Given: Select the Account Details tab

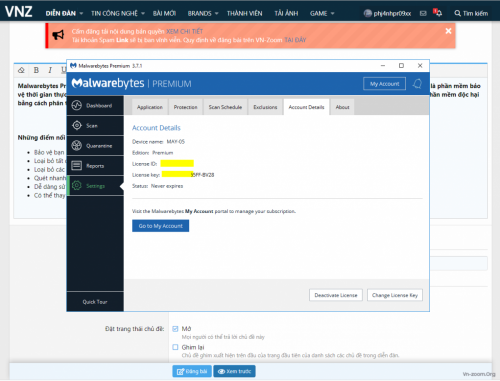Looking at the screenshot, I should 306,107.
